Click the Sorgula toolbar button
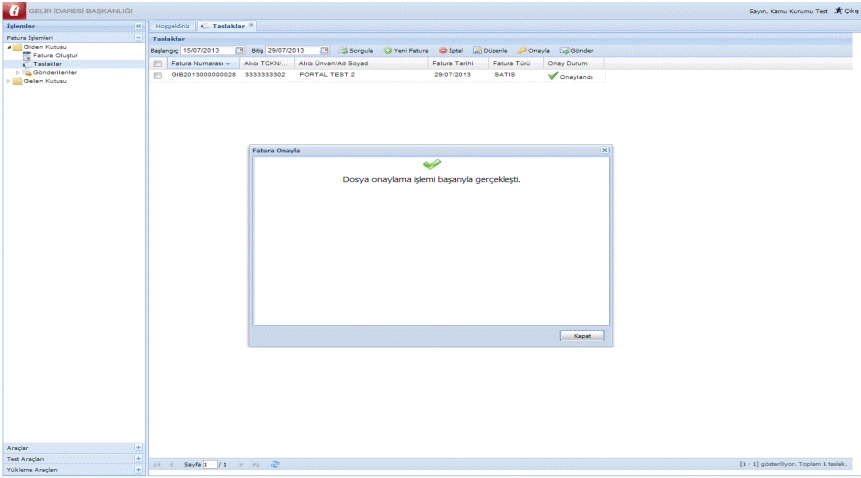 pos(356,50)
